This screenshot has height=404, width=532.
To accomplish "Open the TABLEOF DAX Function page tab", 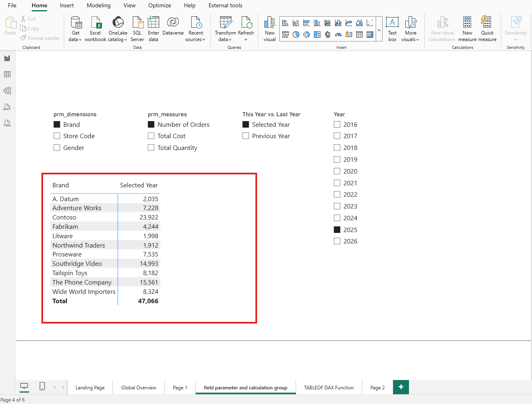I will (x=329, y=387).
